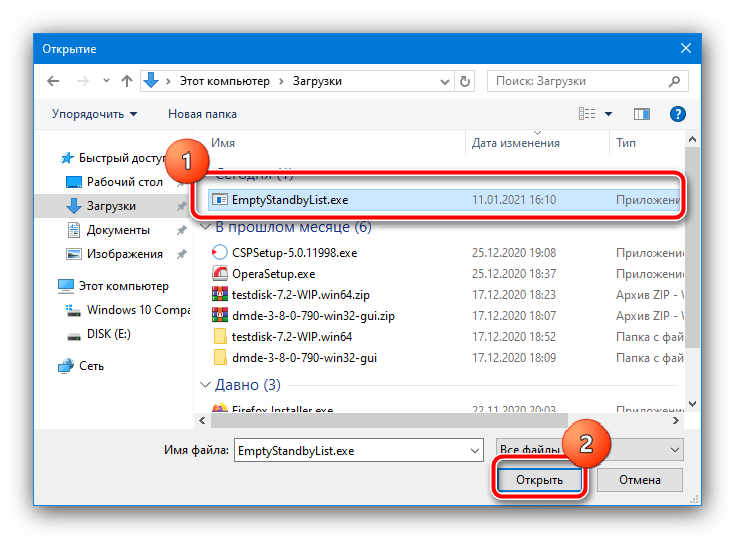Click the horizontal scrollbar right arrow
The height and width of the screenshot is (539, 735).
coord(675,420)
